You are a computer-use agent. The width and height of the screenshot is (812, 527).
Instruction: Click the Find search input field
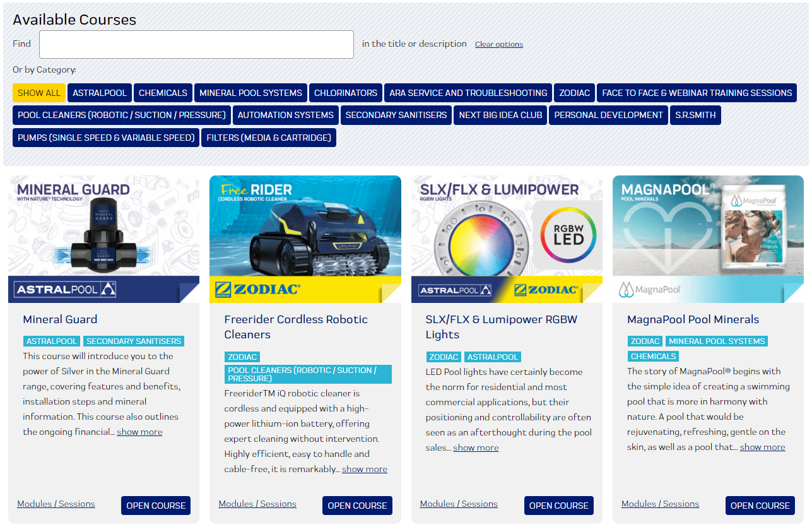[x=196, y=45]
